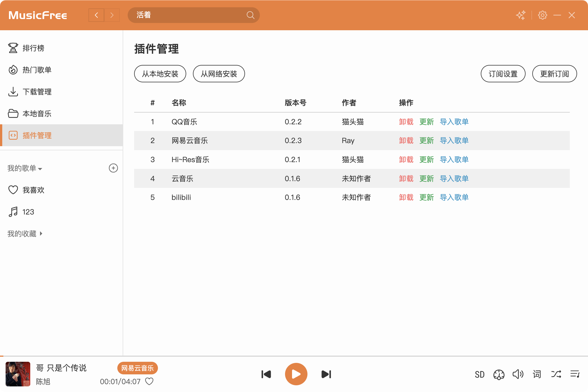Import playlist via 云音乐 plugin
The width and height of the screenshot is (588, 392).
(x=454, y=178)
